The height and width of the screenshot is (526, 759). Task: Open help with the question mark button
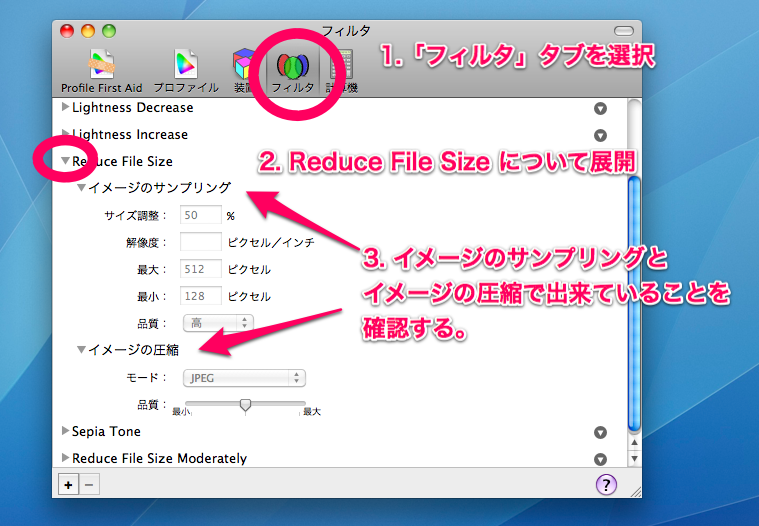coord(606,484)
